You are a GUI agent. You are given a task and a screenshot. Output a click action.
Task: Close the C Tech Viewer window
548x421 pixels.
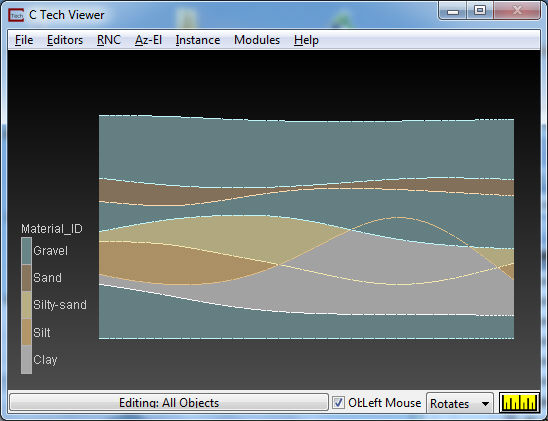point(517,10)
